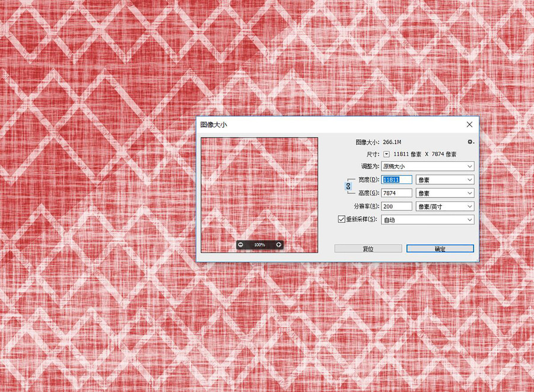Zoom in preview with plus icon

point(279,245)
